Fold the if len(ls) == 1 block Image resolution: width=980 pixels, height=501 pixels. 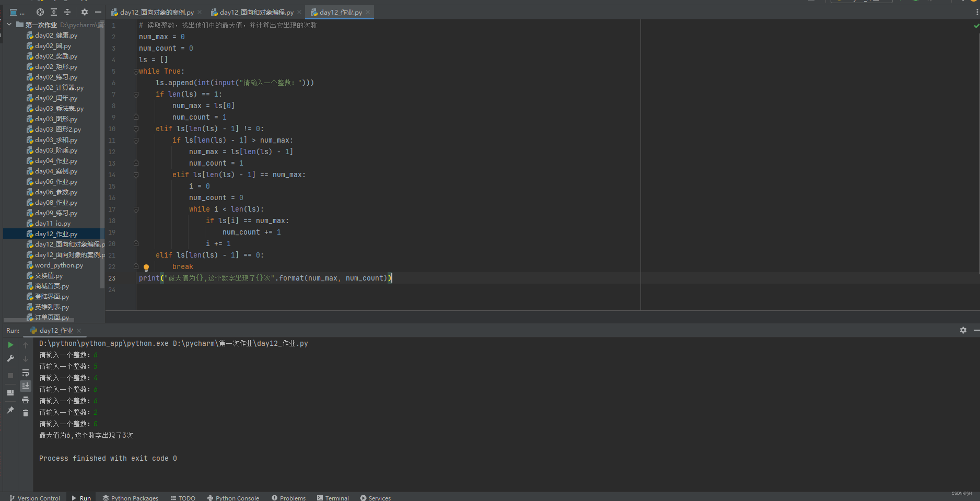(136, 95)
